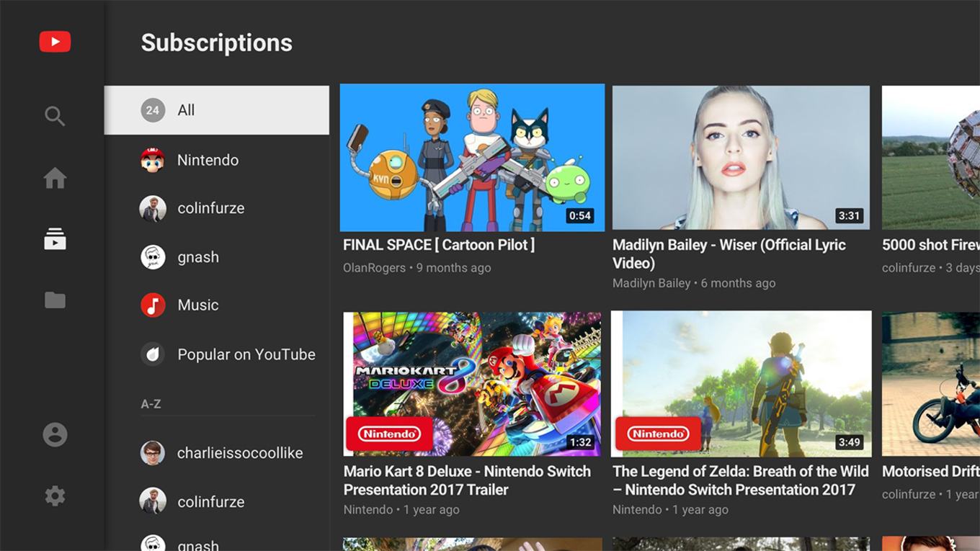Click Mario Kart 8 Deluxe trailer title
The height and width of the screenshot is (551, 980).
coord(467,480)
